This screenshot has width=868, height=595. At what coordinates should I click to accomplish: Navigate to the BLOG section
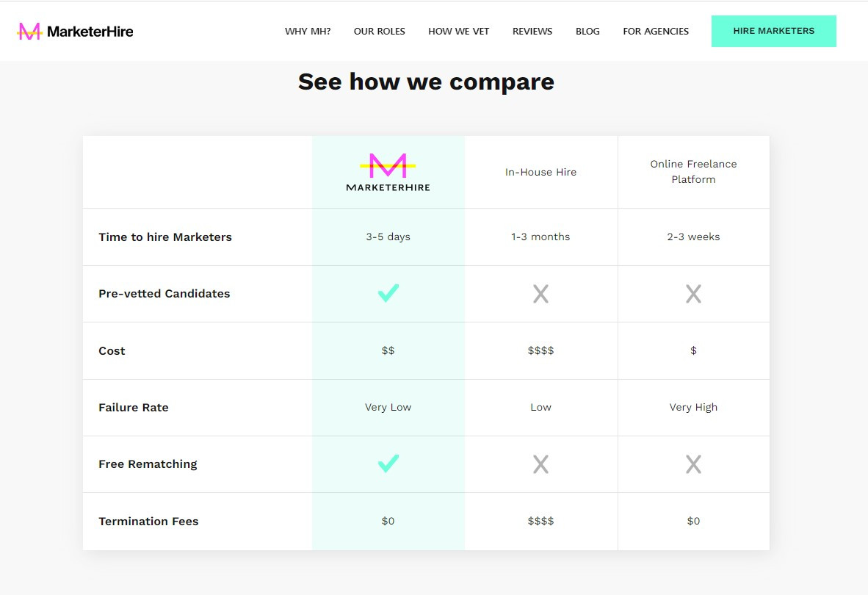587,31
